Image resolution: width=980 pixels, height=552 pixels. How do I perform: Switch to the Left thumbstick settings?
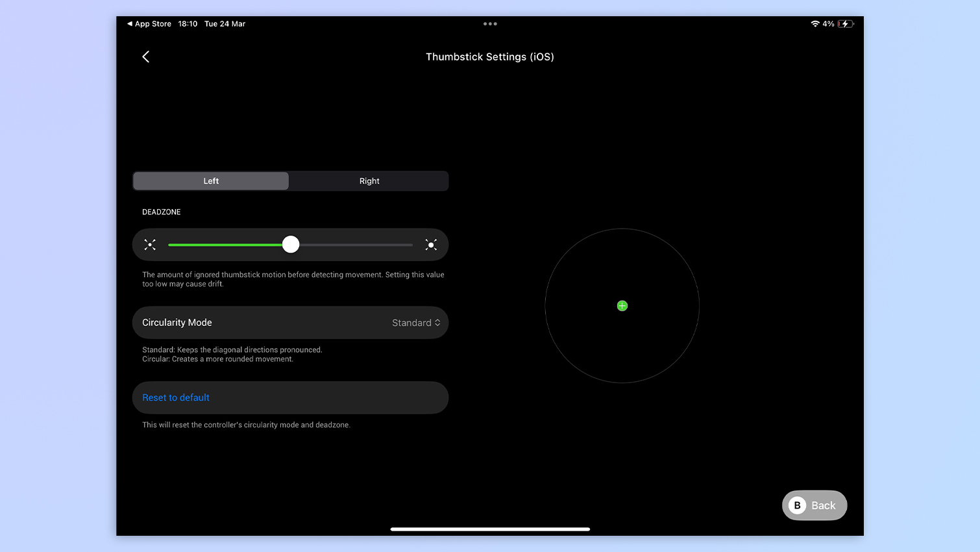[x=210, y=181]
